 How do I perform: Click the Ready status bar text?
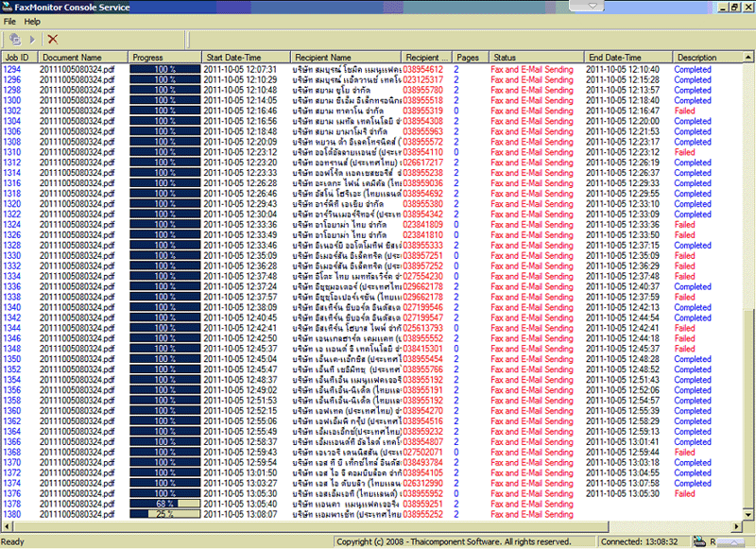tap(13, 541)
